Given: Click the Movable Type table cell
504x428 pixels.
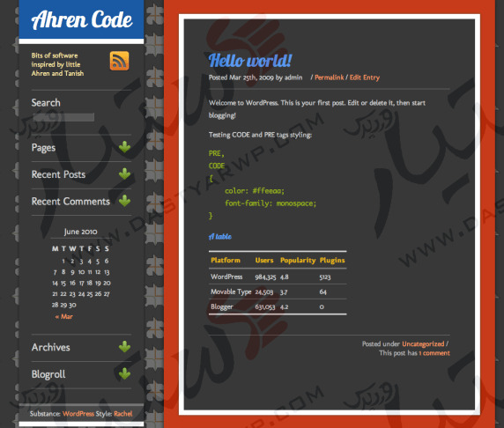Looking at the screenshot, I should [x=231, y=291].
